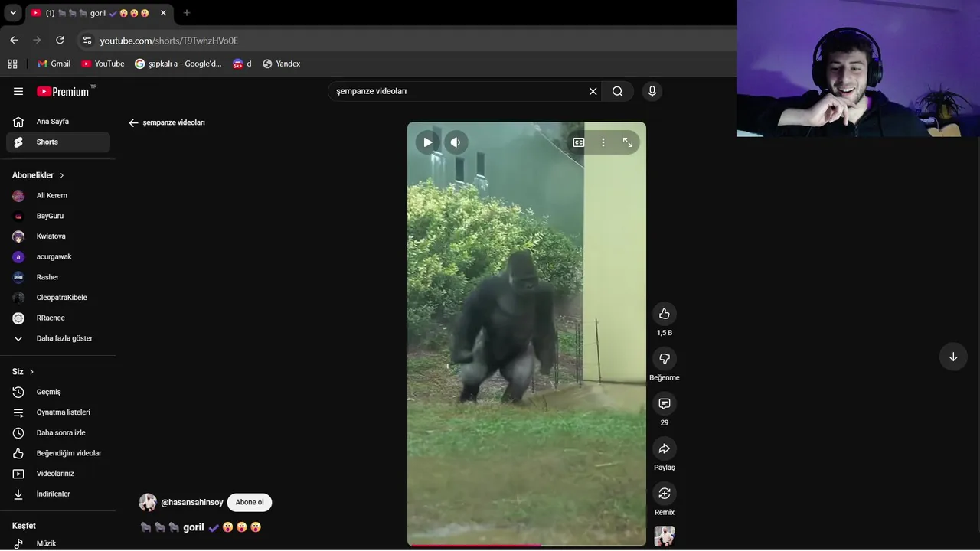Click the browser back arrow

14,41
